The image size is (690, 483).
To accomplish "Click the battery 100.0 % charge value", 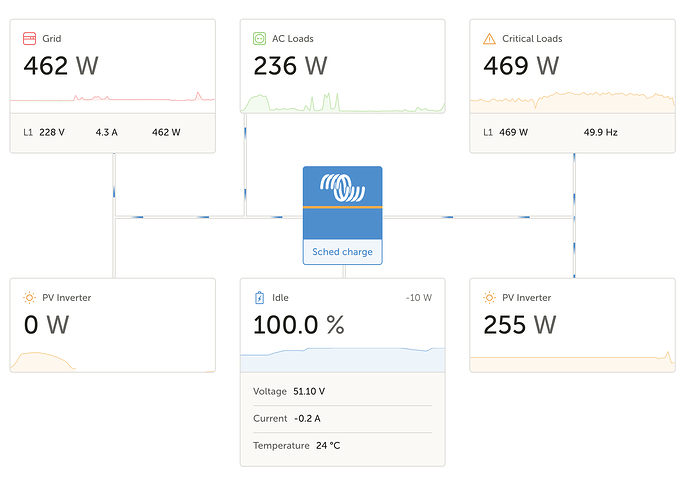I will coord(298,325).
